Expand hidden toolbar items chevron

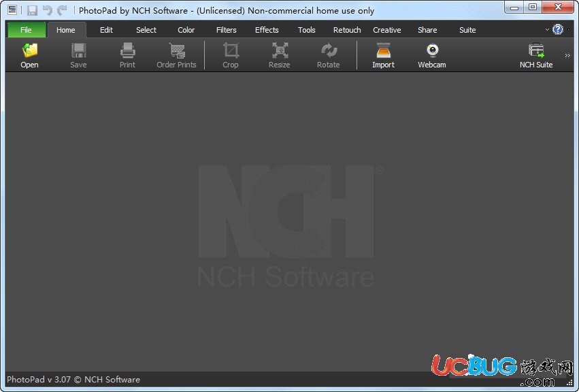(x=567, y=55)
